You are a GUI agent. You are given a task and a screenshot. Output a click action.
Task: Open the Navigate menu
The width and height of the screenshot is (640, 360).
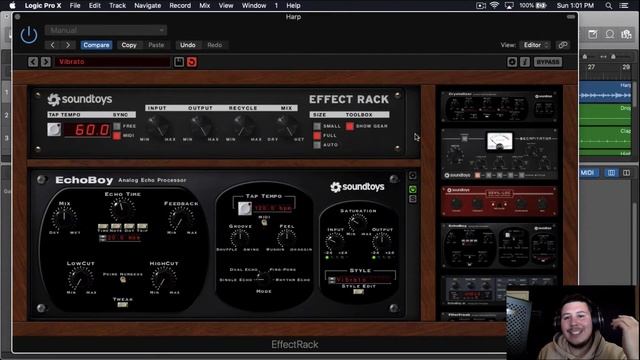click(148, 5)
